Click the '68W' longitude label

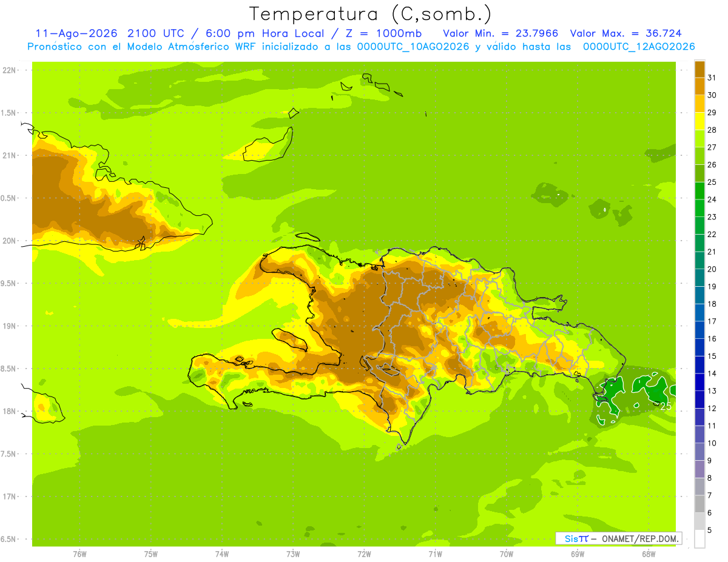(648, 554)
